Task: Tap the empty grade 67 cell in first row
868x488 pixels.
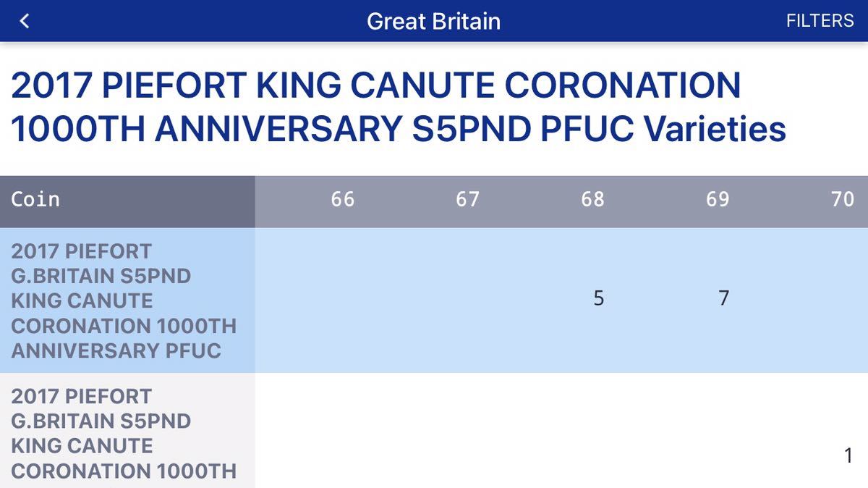Action: (x=467, y=298)
